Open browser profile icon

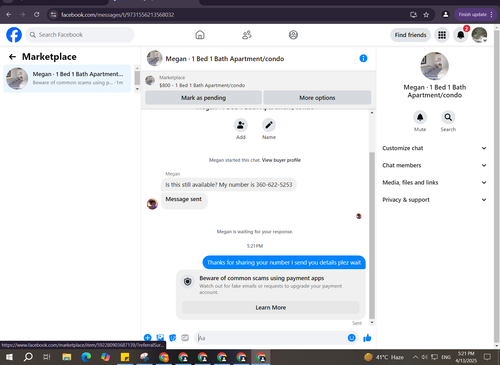click(445, 14)
